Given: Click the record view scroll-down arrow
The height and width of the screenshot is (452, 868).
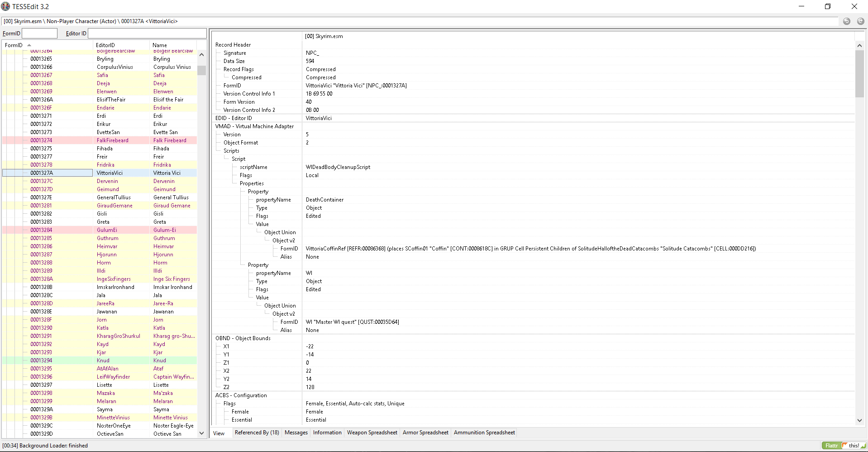Looking at the screenshot, I should [859, 420].
